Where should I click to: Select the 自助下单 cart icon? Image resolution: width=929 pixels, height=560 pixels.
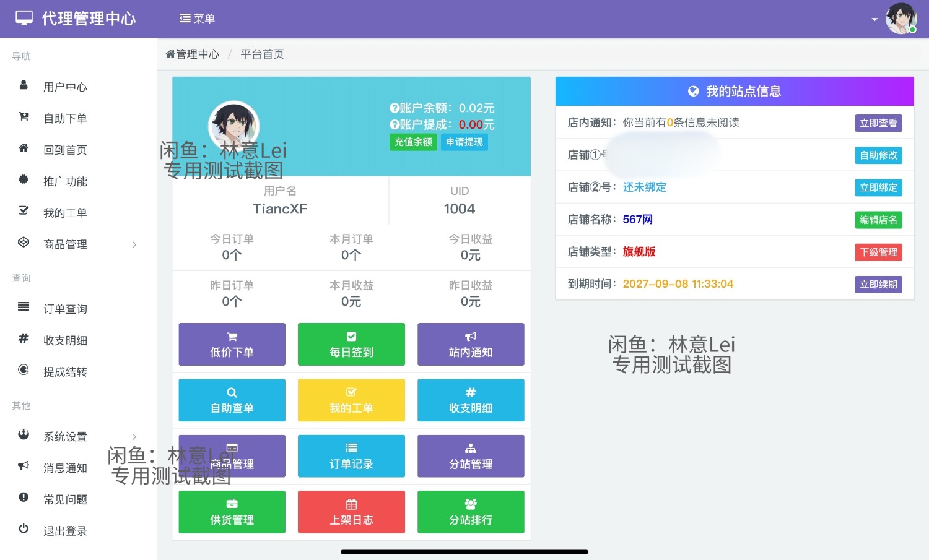pos(24,118)
